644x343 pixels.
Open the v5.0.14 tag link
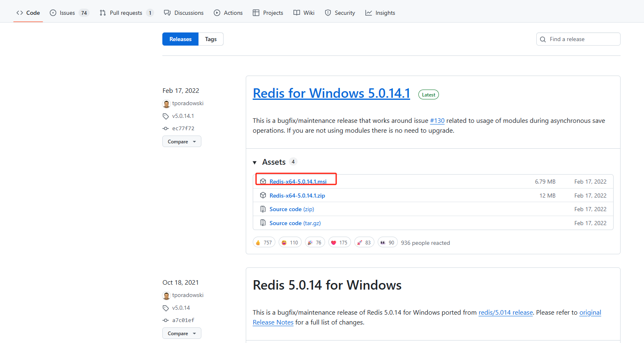pos(181,308)
